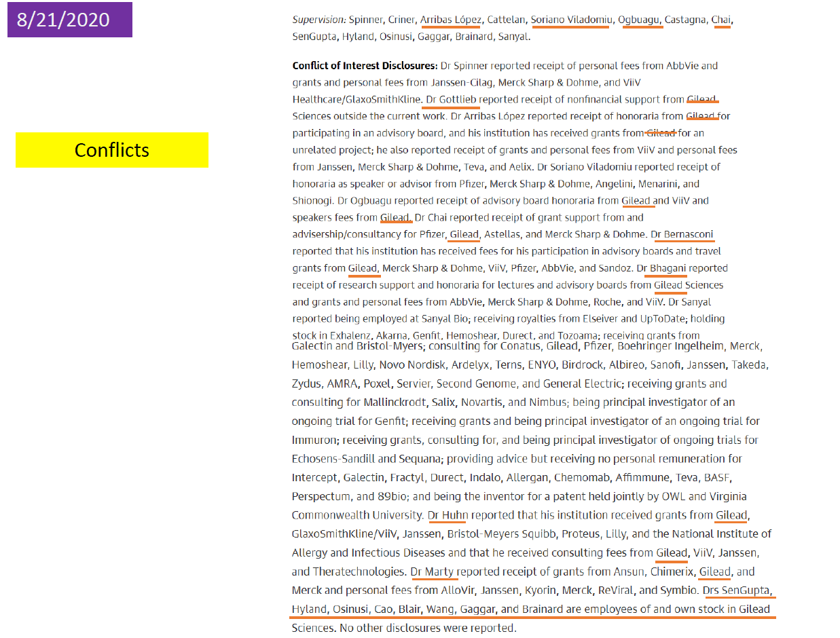This screenshot has height=638, width=840.
Task: Select the word Theratechnologies
Action: click(x=357, y=571)
